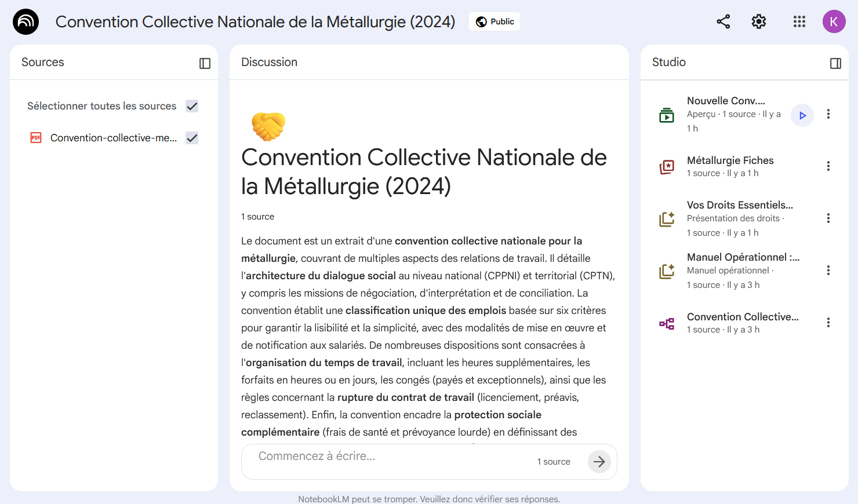Toggle 'Sélectionner toutes les sources' checkbox
The width and height of the screenshot is (858, 504).
pyautogui.click(x=192, y=106)
